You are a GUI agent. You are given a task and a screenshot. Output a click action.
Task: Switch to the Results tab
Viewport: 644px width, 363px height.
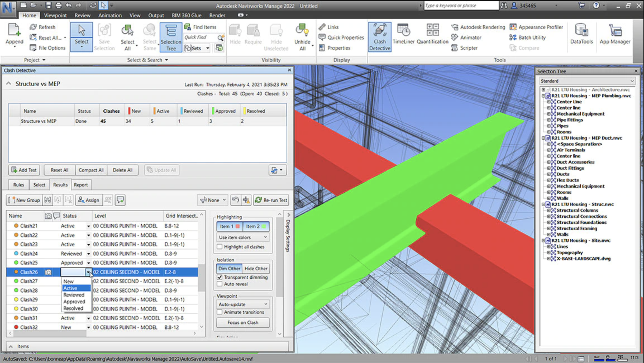tap(60, 184)
